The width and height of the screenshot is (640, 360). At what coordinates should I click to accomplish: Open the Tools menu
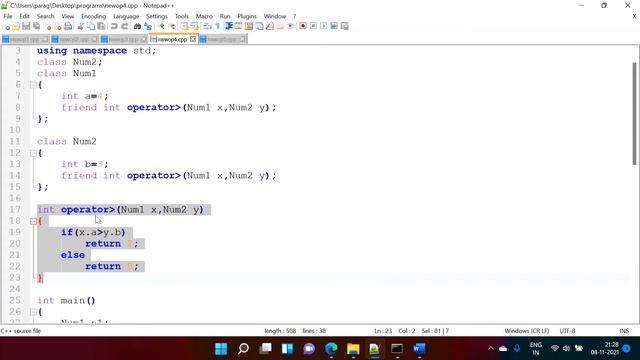(182, 16)
